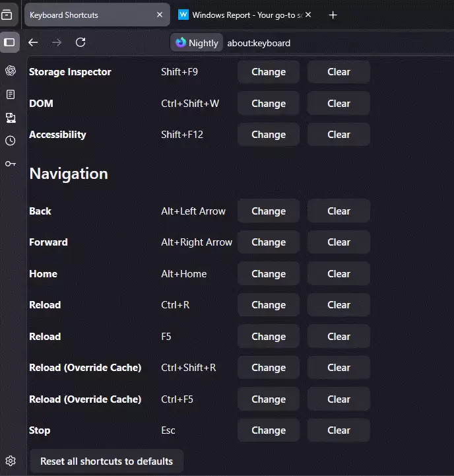
Task: Close the Keyboard Shortcuts tab
Action: [160, 15]
